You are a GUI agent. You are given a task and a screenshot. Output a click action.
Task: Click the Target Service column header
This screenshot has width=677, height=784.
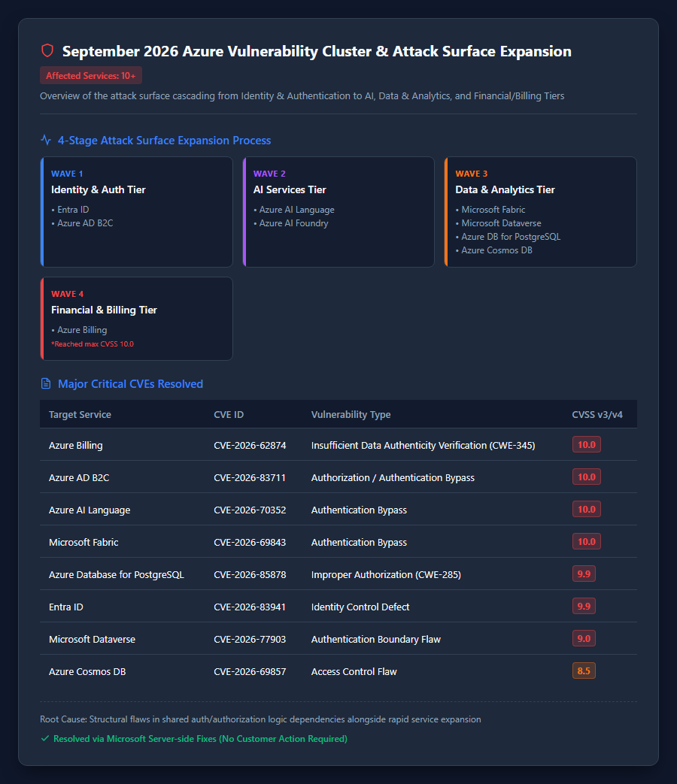coord(80,414)
